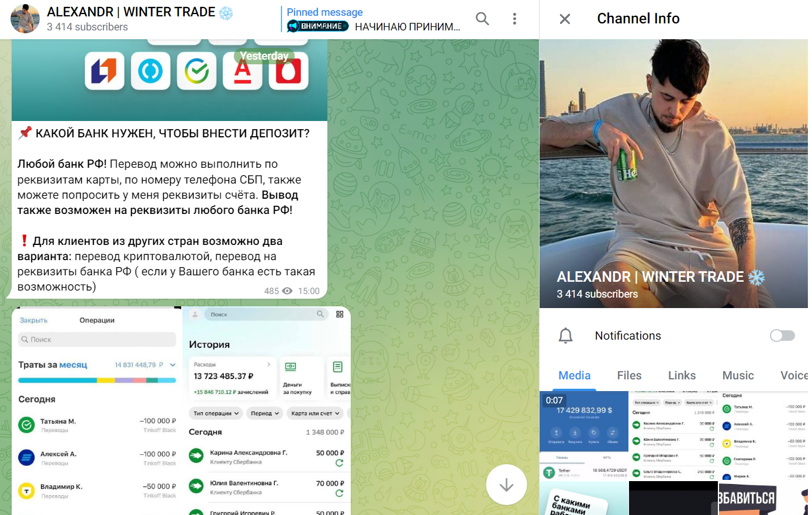This screenshot has width=812, height=515.
Task: Close the Channel Info panel
Action: point(565,19)
